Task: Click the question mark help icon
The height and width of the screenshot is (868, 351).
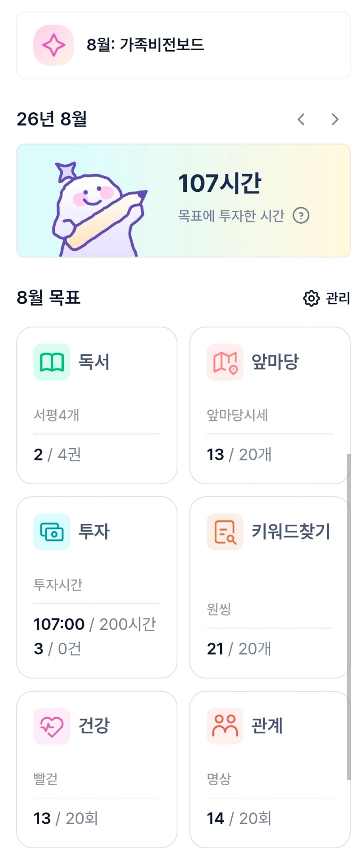Action: 301,216
